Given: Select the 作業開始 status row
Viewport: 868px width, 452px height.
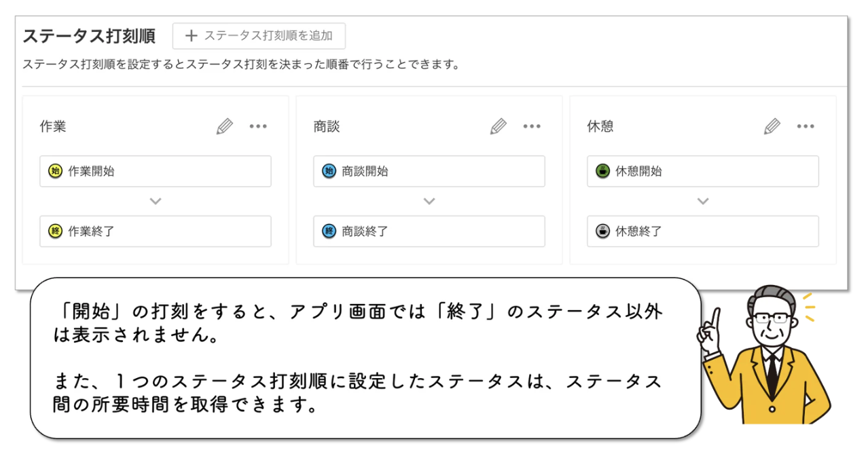Looking at the screenshot, I should [156, 171].
